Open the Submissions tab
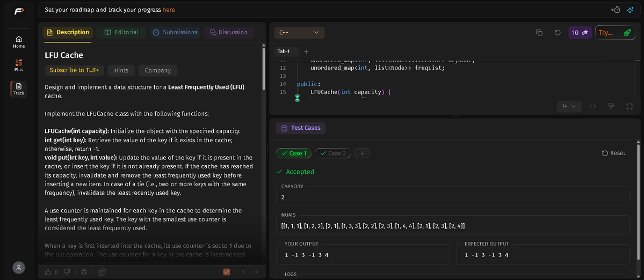 point(175,32)
